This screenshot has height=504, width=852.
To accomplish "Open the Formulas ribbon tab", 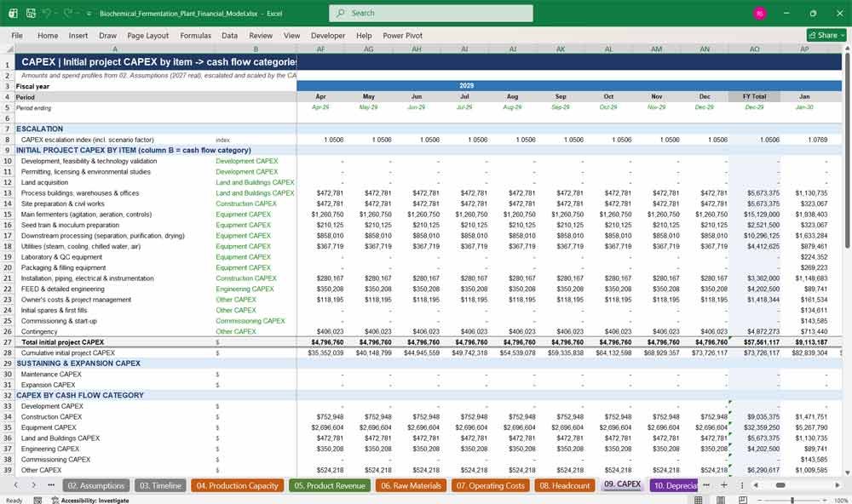I will coord(196,35).
